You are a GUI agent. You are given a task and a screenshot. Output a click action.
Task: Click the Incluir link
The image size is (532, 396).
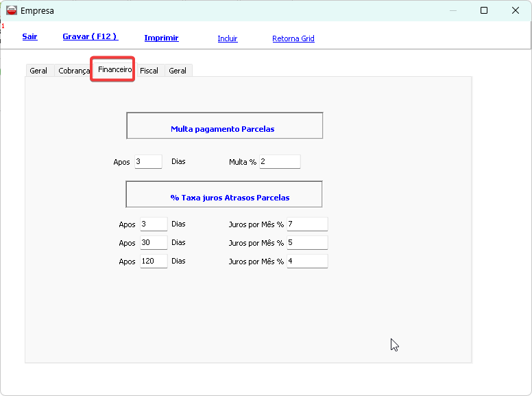228,38
